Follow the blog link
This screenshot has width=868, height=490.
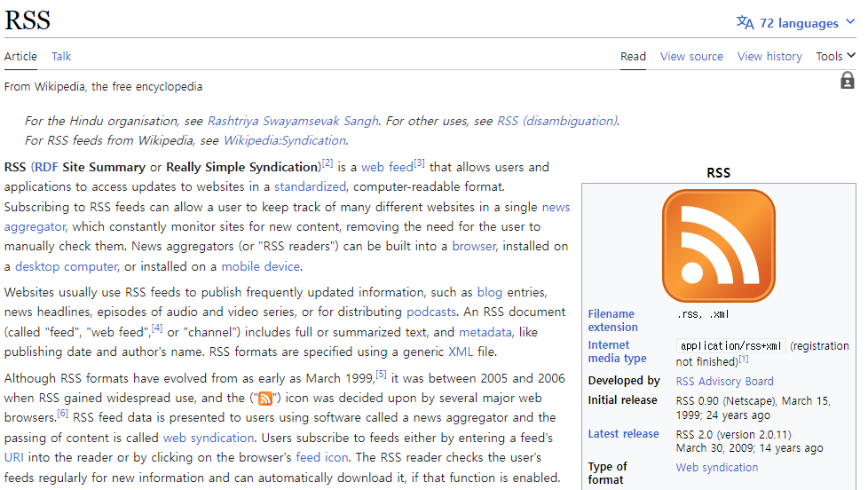pos(489,292)
